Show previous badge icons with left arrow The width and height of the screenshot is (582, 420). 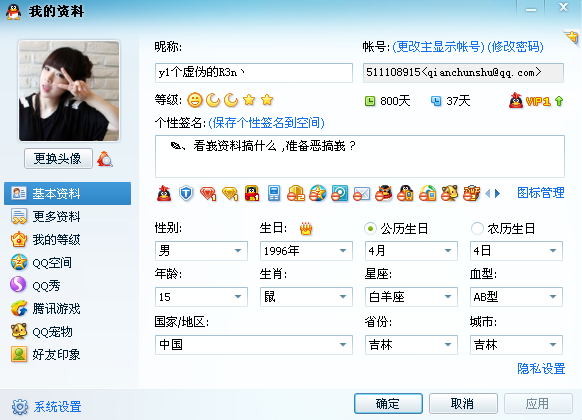(488, 193)
